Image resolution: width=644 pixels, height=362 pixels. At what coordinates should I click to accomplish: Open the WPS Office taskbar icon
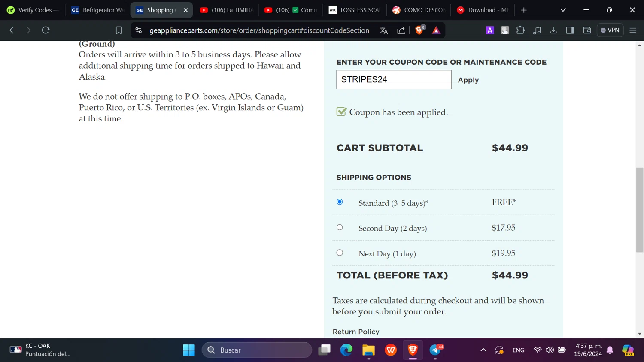pyautogui.click(x=391, y=350)
